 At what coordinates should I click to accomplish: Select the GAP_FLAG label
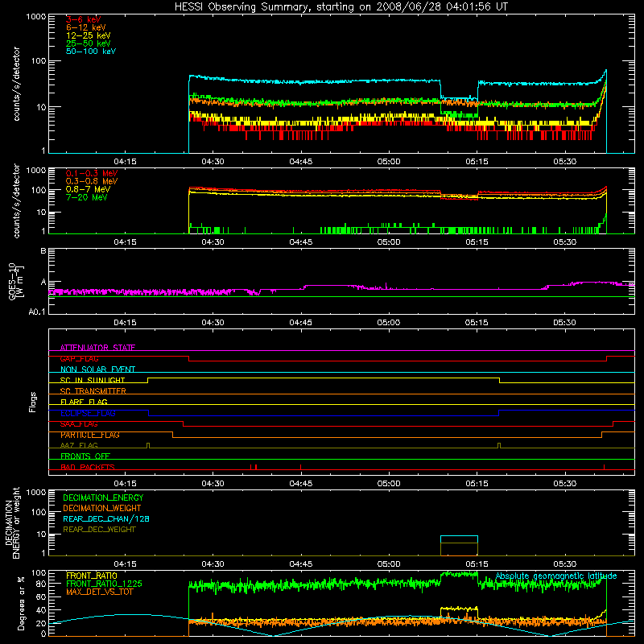pyautogui.click(x=79, y=358)
